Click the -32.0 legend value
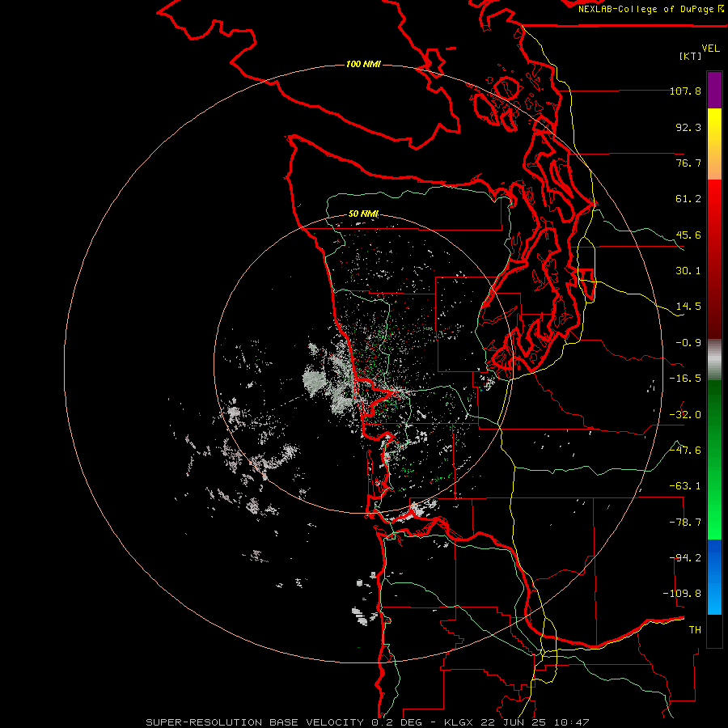The height and width of the screenshot is (728, 728). [685, 415]
